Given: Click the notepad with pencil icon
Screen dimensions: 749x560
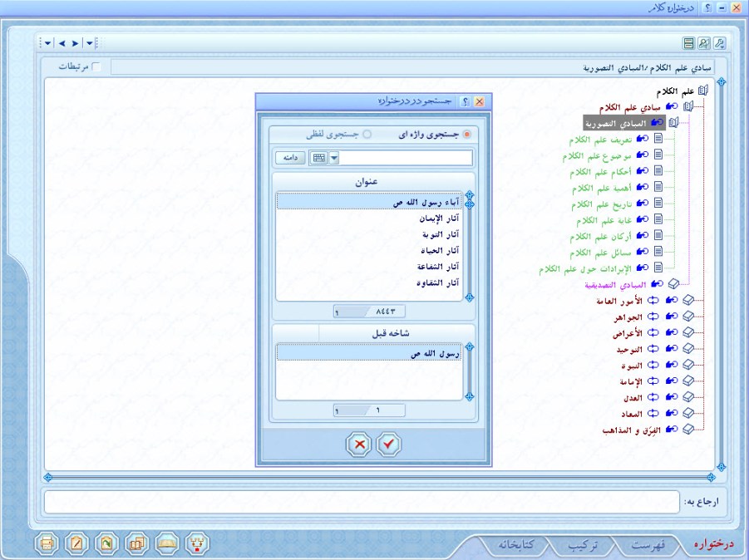Looking at the screenshot, I should [77, 543].
